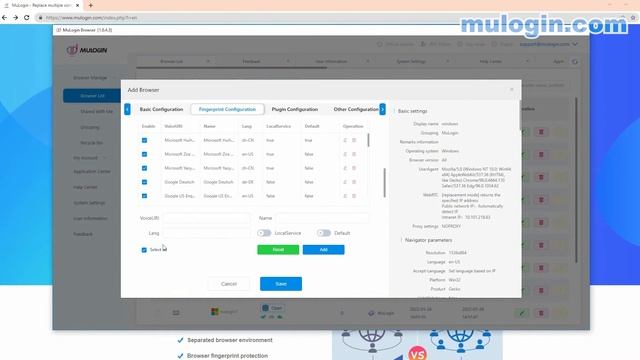Uncheck the Microsoft Huih... enable checkbox
The image size is (640, 360).
click(x=144, y=140)
